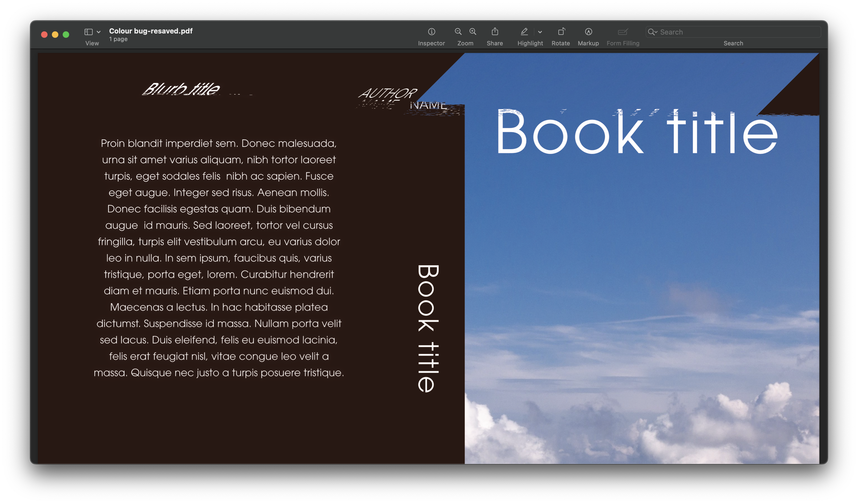Screen dimensions: 858x504
Task: Close the Preview window
Action: 44,34
